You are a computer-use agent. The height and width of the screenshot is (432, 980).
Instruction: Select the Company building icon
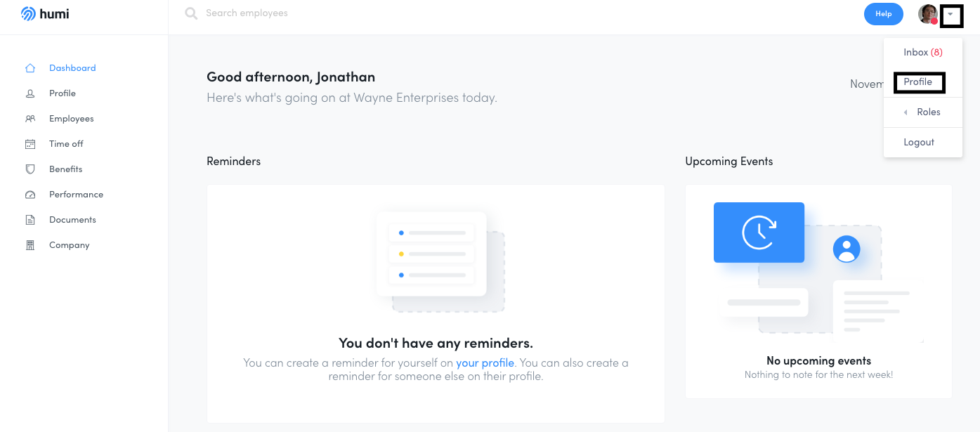pos(30,245)
